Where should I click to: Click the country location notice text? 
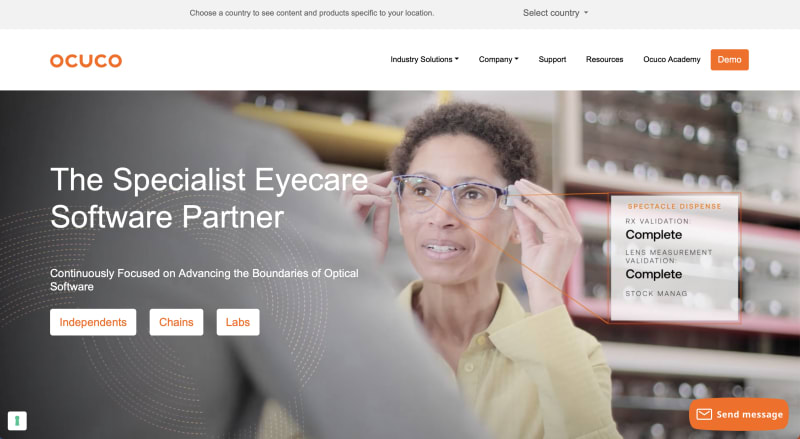click(312, 13)
